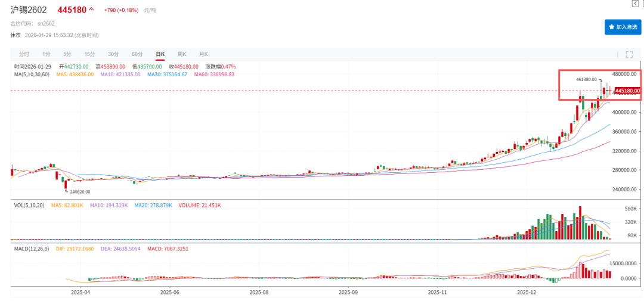
Task: Select the 1分 interval tab
Action: (47, 54)
